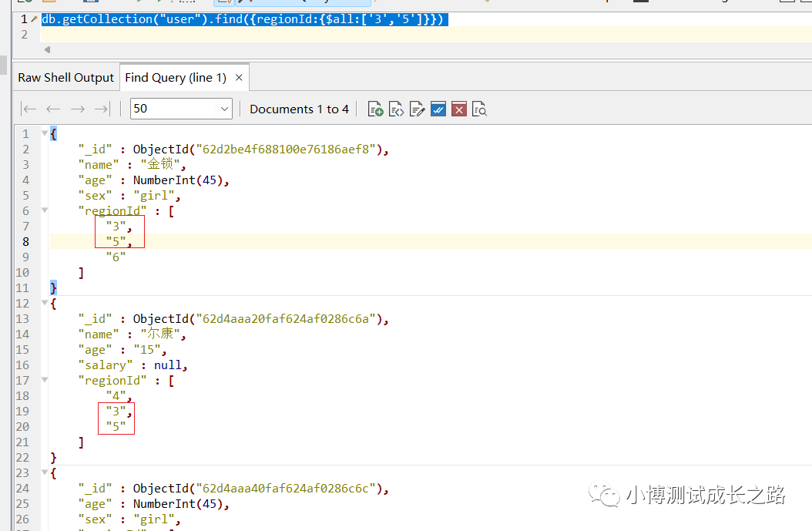This screenshot has width=812, height=531.
Task: Click the edit document pencil icon
Action: 418,109
